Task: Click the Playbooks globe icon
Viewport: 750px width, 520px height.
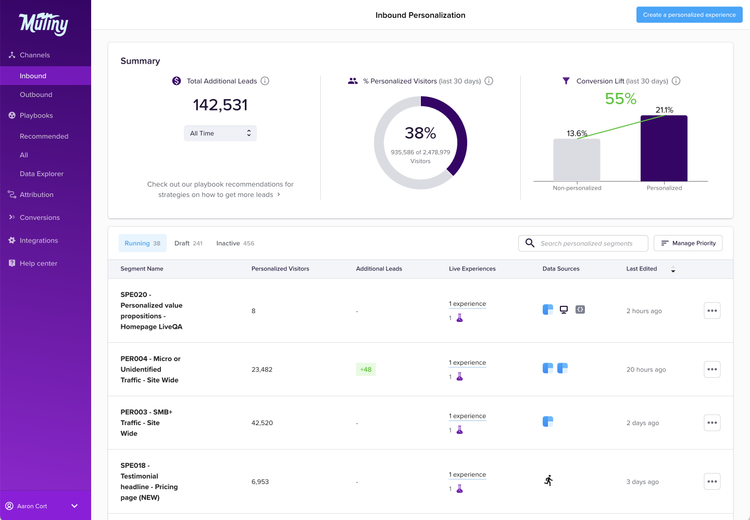Action: 12,115
